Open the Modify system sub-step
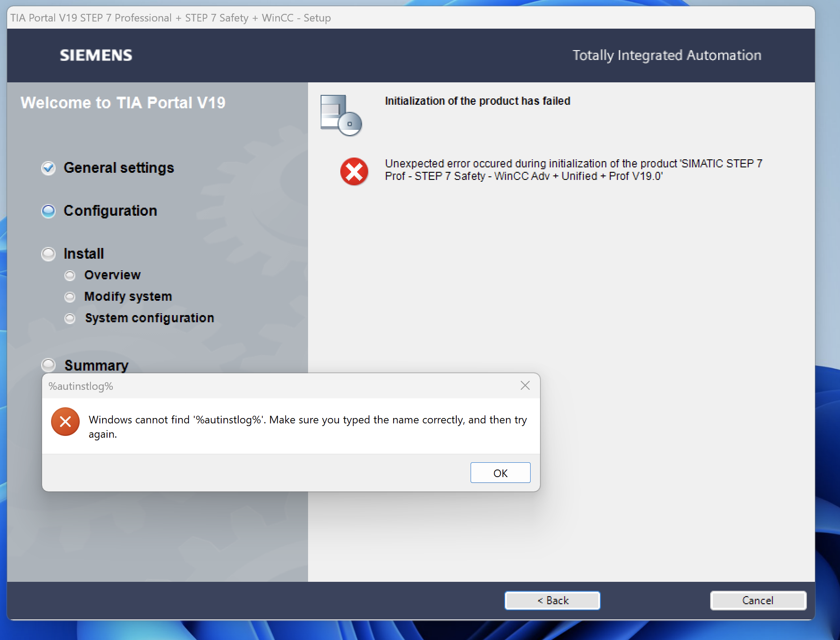This screenshot has width=840, height=640. [x=128, y=296]
